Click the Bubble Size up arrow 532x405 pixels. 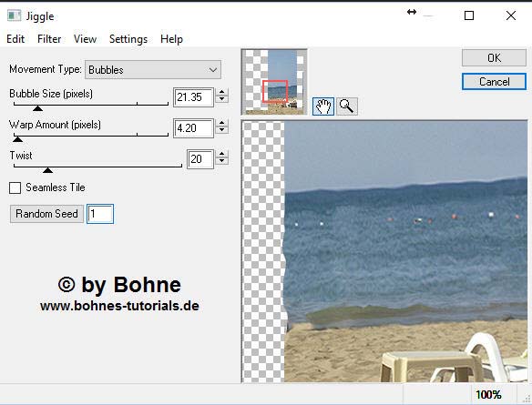222,92
